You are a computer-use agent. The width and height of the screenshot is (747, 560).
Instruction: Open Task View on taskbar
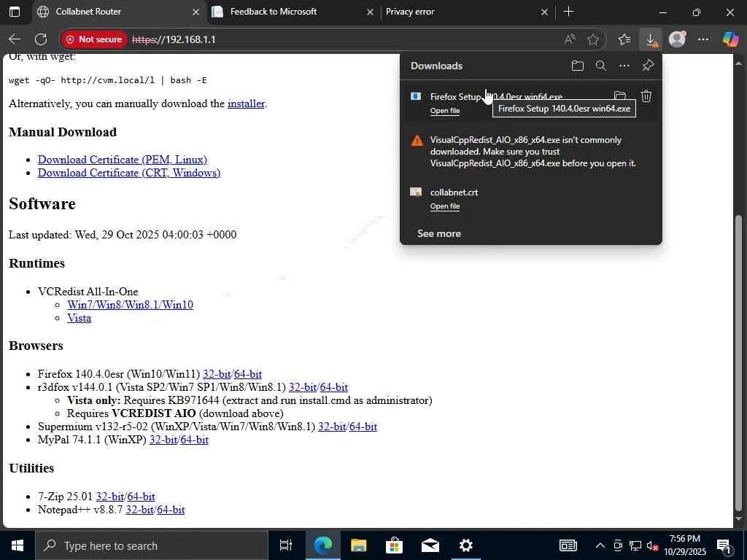point(286,545)
